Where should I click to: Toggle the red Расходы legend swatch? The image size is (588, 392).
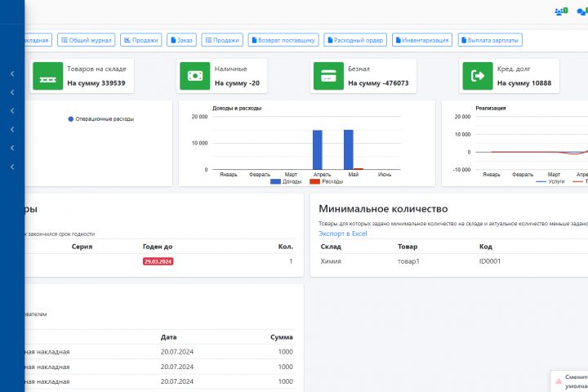[315, 181]
